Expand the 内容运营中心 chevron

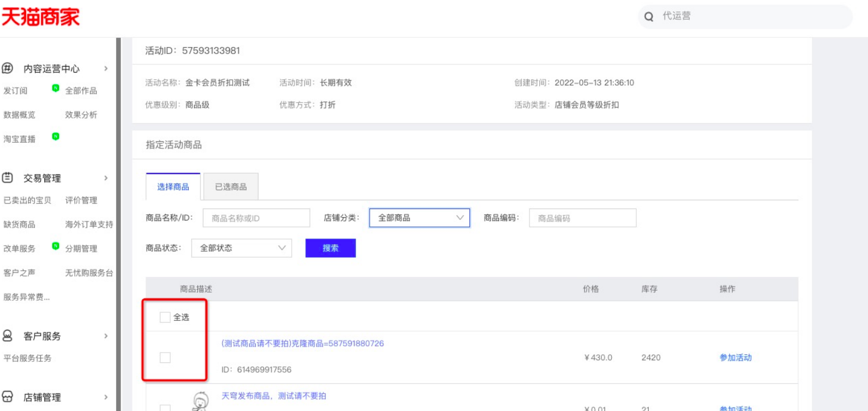[x=106, y=68]
